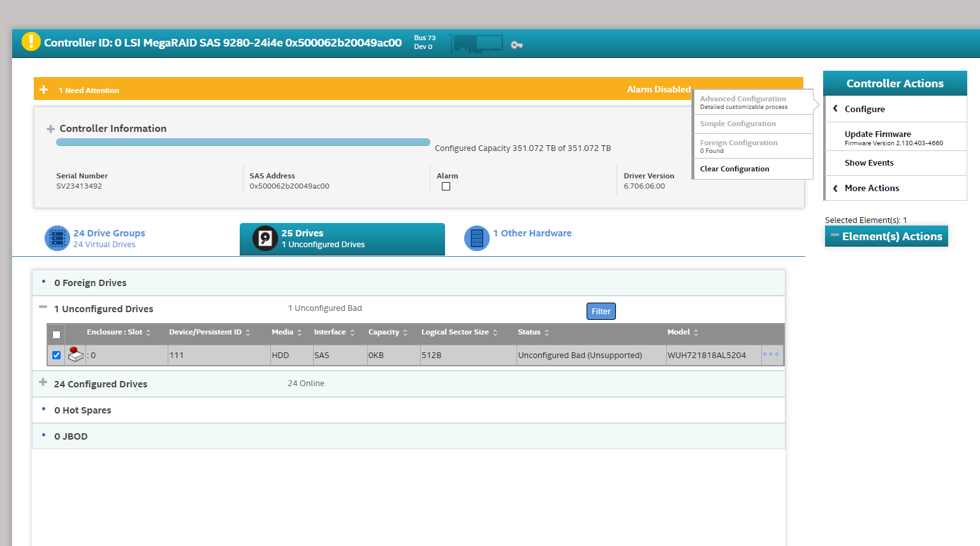
Task: Sort by Media column arrows
Action: (300, 333)
